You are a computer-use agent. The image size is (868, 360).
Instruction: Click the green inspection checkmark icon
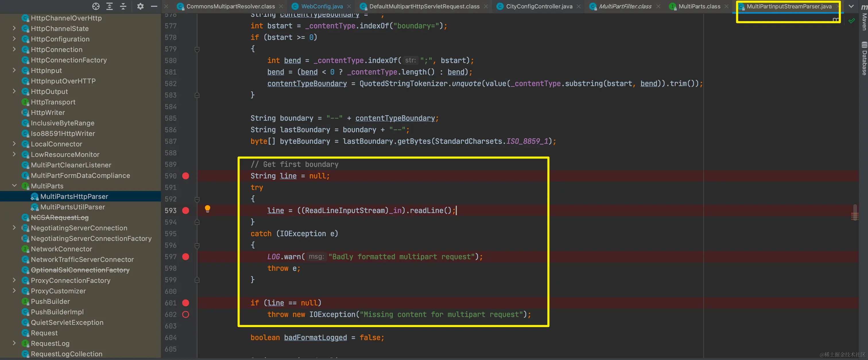(851, 21)
